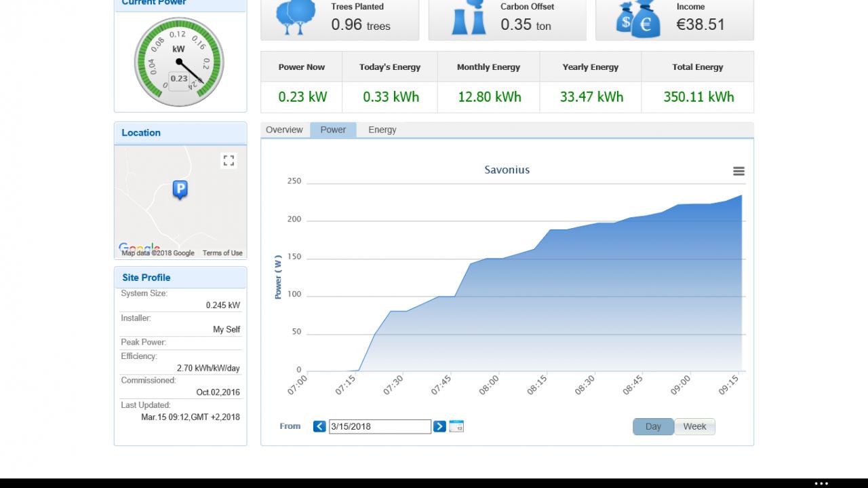Open the three-dots menu in bottom bar
This screenshot has height=488, width=868.
click(x=821, y=483)
